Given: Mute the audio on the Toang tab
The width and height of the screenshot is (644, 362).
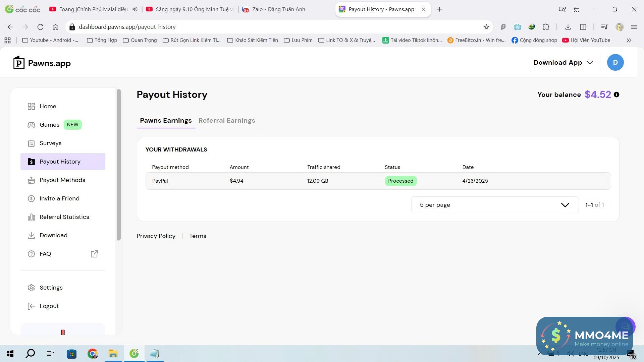Looking at the screenshot, I should tap(135, 9).
